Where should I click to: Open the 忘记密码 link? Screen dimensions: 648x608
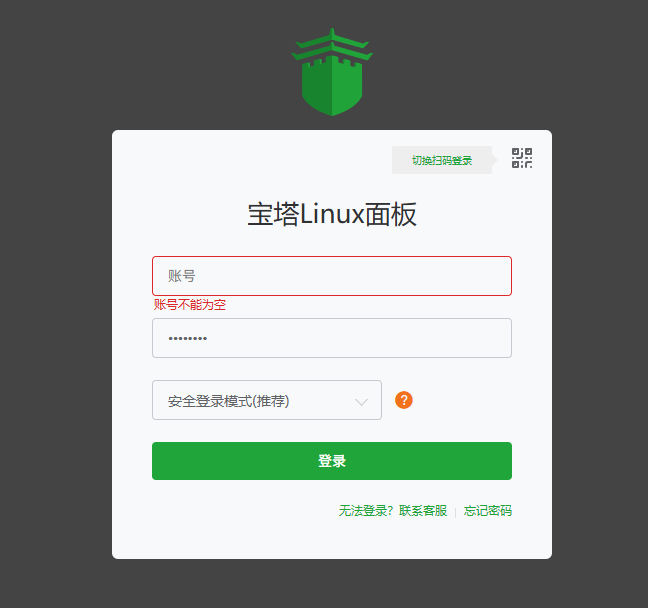click(488, 511)
